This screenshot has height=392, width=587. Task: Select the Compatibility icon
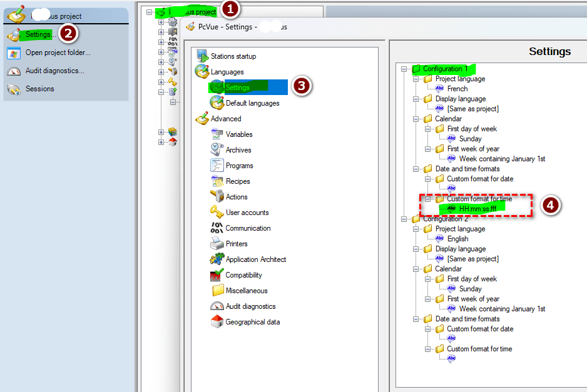pos(217,275)
